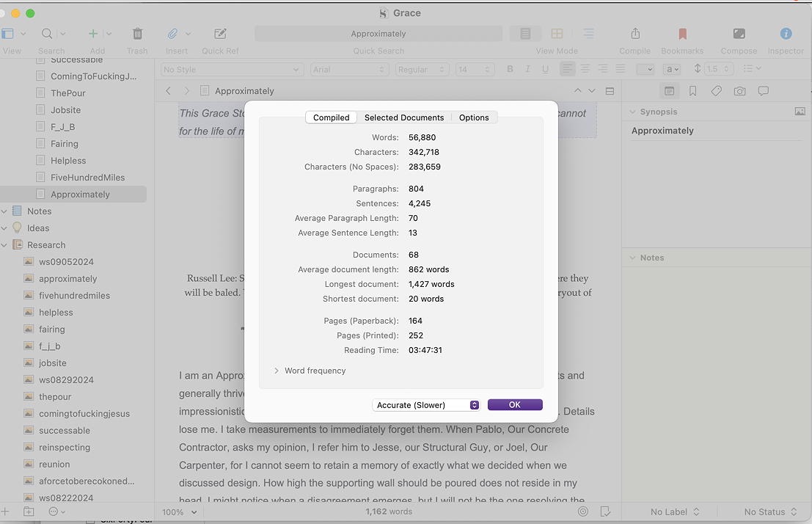Open inspector Bookmarks tab icon
Screen dimensions: 812x524
(x=692, y=91)
